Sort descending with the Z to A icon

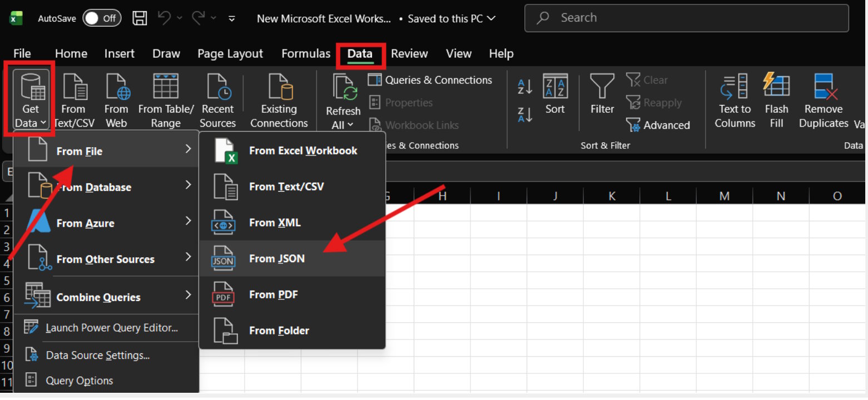coord(525,114)
